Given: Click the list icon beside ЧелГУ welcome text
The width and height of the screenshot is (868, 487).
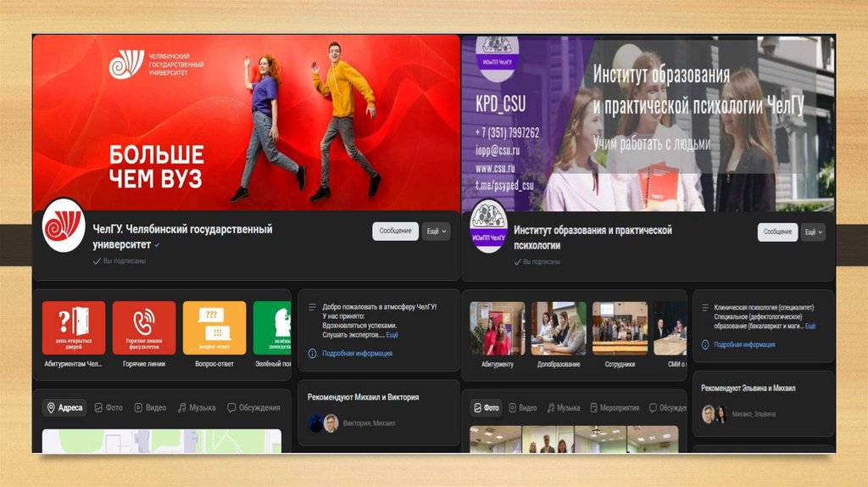Looking at the screenshot, I should pos(312,307).
